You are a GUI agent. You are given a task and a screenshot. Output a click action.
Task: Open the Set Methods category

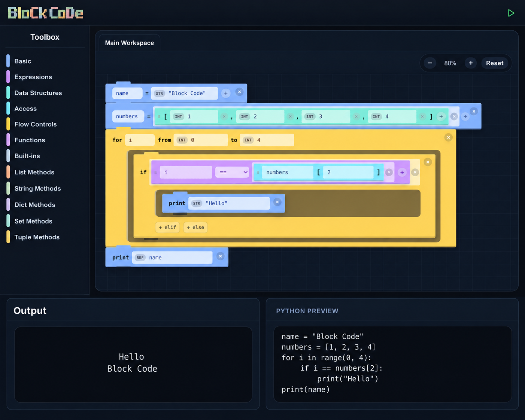click(x=33, y=221)
